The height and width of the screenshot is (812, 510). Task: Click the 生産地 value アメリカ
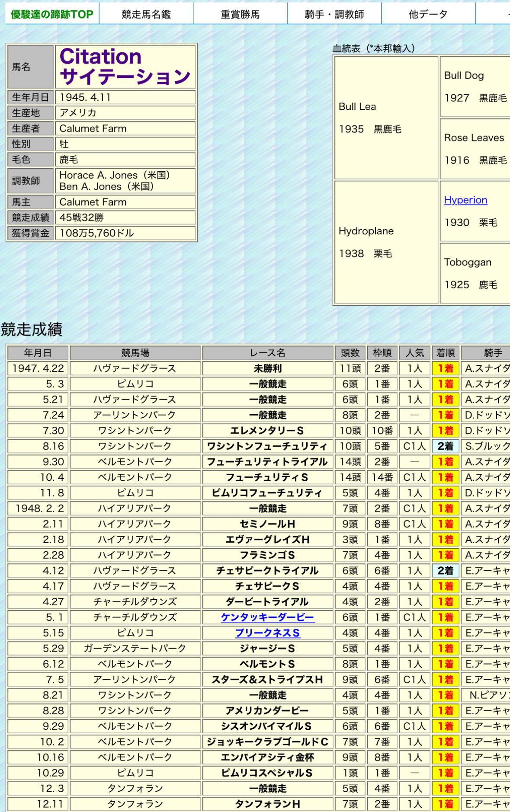[78, 113]
